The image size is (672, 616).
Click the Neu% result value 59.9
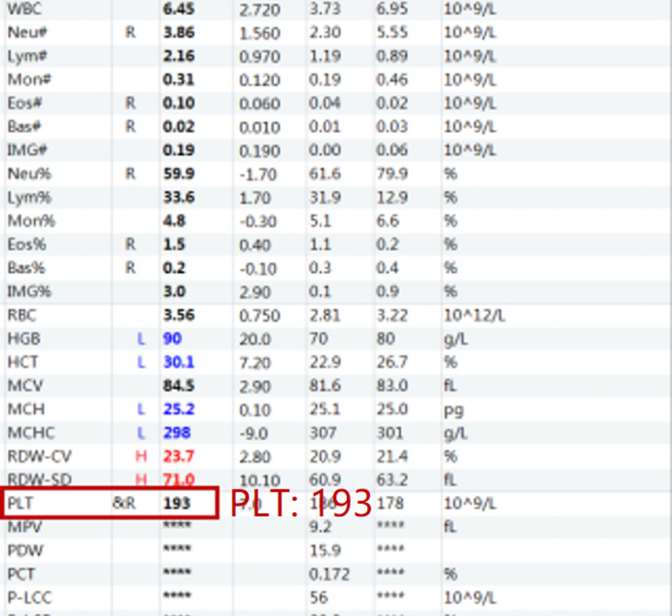tap(178, 174)
